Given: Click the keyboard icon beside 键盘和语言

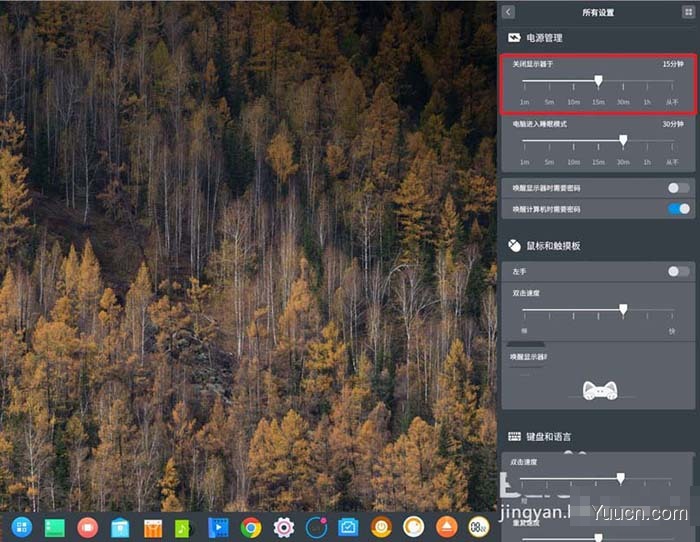Looking at the screenshot, I should point(514,436).
